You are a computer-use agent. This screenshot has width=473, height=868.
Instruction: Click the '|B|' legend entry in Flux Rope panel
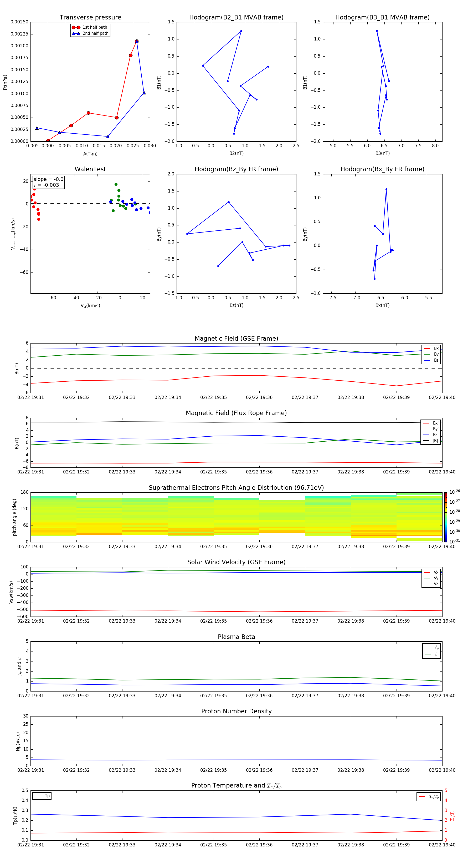pyautogui.click(x=431, y=441)
